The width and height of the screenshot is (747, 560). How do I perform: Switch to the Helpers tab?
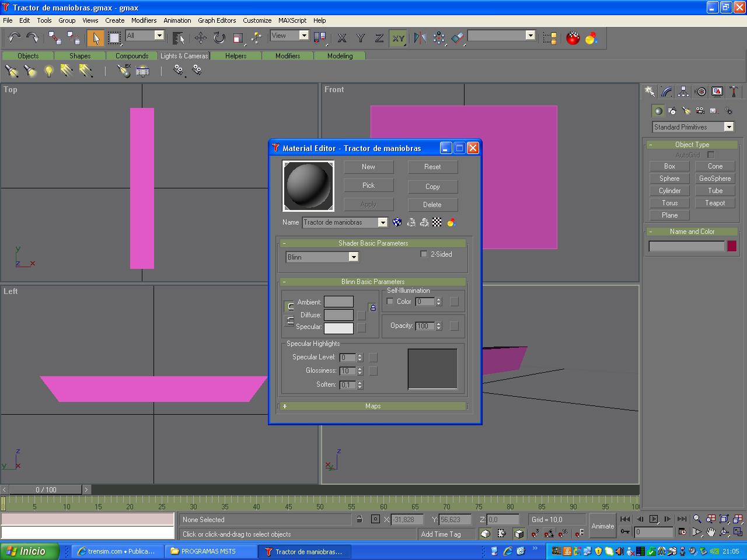pyautogui.click(x=236, y=56)
